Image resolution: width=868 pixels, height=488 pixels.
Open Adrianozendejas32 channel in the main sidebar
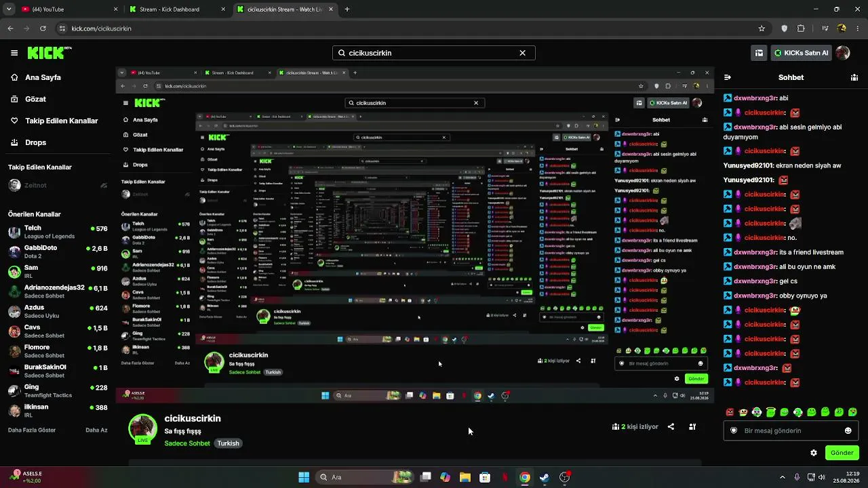(x=58, y=291)
